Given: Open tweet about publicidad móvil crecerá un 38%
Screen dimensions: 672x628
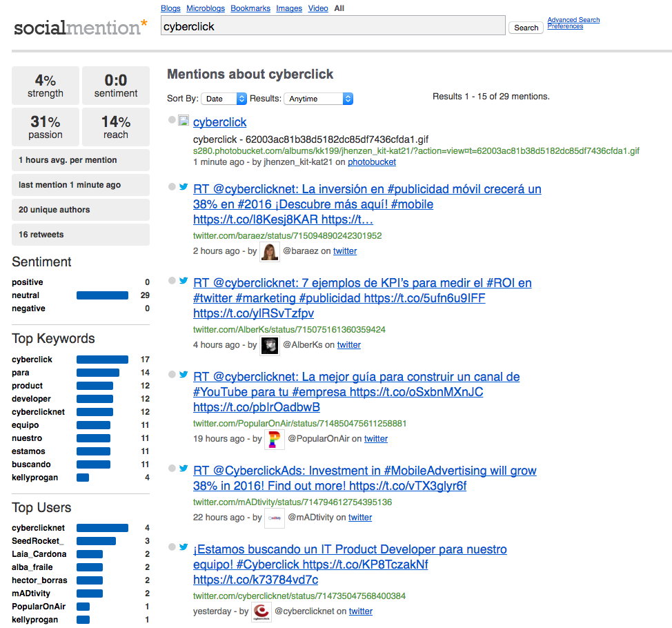Looking at the screenshot, I should click(x=367, y=204).
